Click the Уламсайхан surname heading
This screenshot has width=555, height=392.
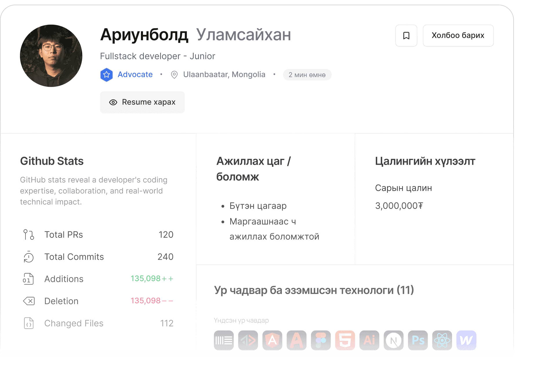pyautogui.click(x=244, y=35)
